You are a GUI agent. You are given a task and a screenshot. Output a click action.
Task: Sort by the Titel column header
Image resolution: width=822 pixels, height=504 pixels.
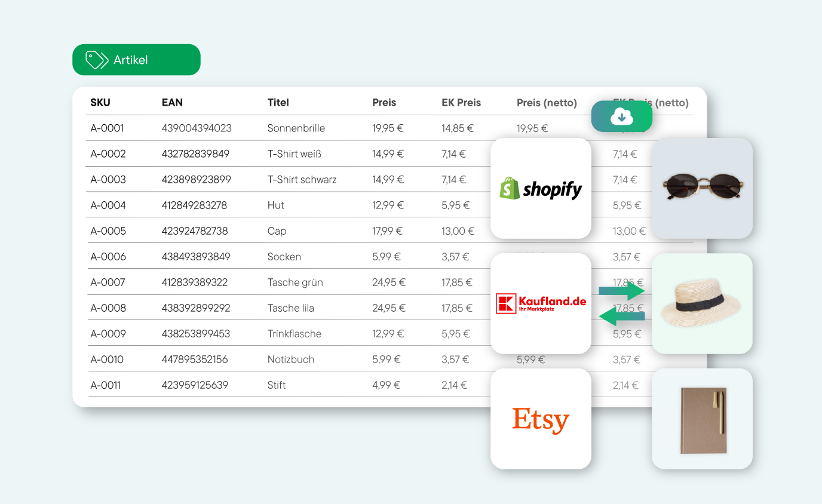(x=278, y=103)
